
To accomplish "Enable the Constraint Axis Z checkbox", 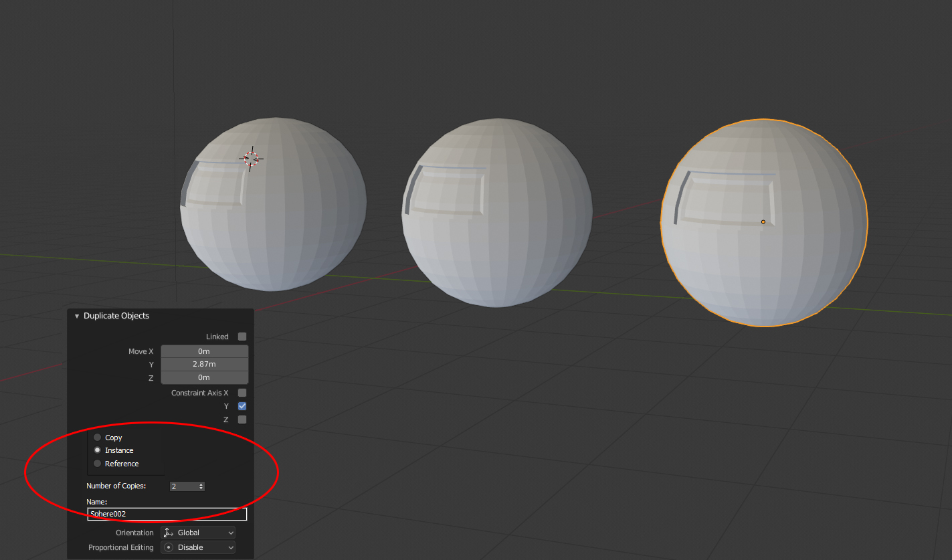I will [242, 419].
